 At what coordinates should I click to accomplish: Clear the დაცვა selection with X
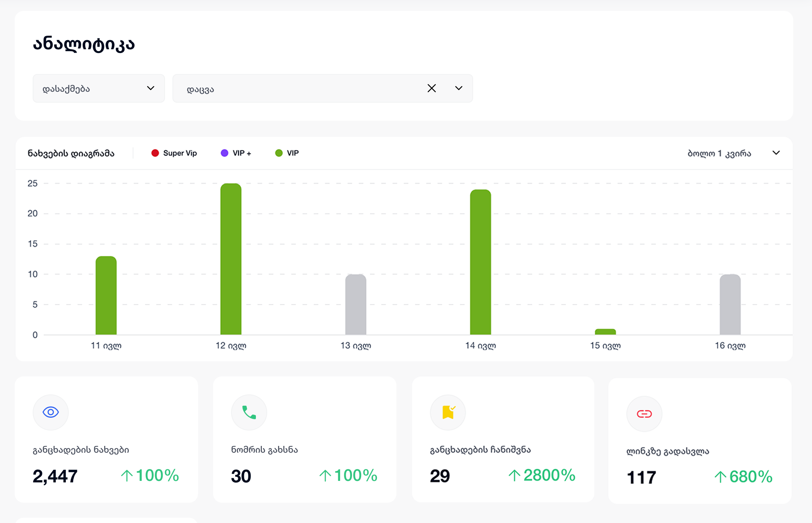tap(432, 88)
